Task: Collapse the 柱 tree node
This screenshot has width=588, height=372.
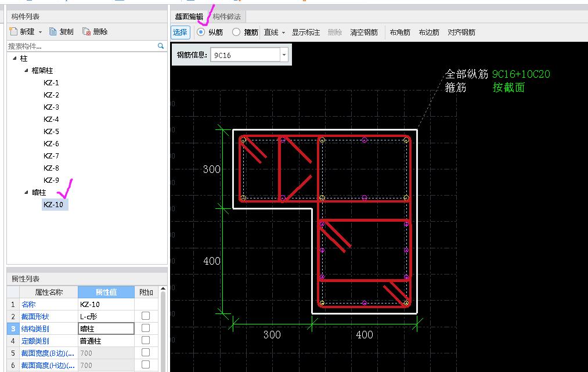Action: pos(15,58)
